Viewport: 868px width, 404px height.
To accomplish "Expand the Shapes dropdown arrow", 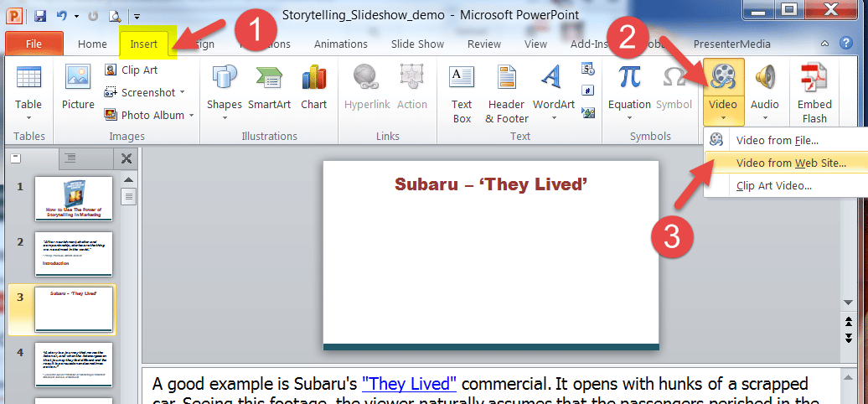I will (x=225, y=118).
